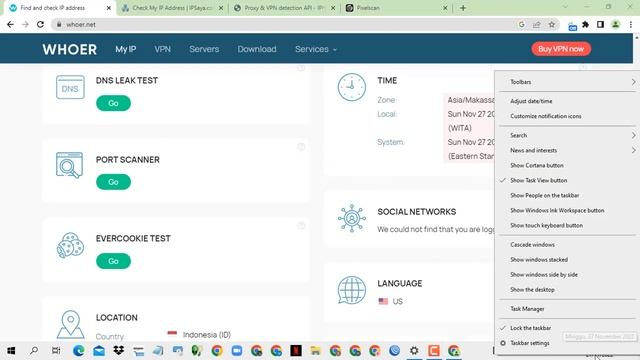640x360 pixels.
Task: Click the Location map pin icon
Action: [x=71, y=324]
